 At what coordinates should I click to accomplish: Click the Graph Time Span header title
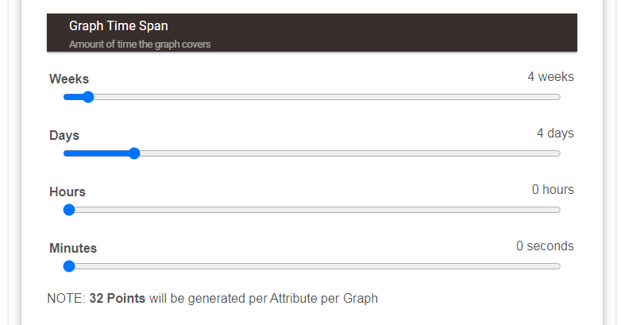click(x=118, y=26)
